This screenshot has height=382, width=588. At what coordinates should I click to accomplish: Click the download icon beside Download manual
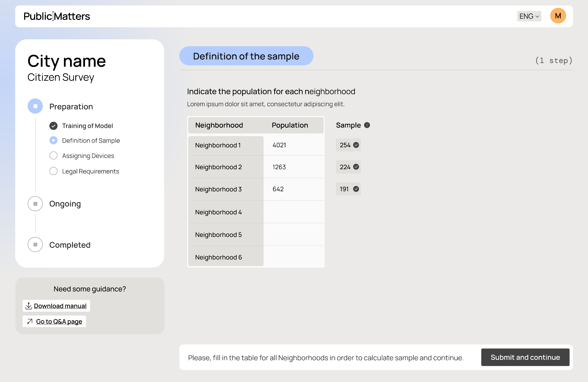pos(29,306)
